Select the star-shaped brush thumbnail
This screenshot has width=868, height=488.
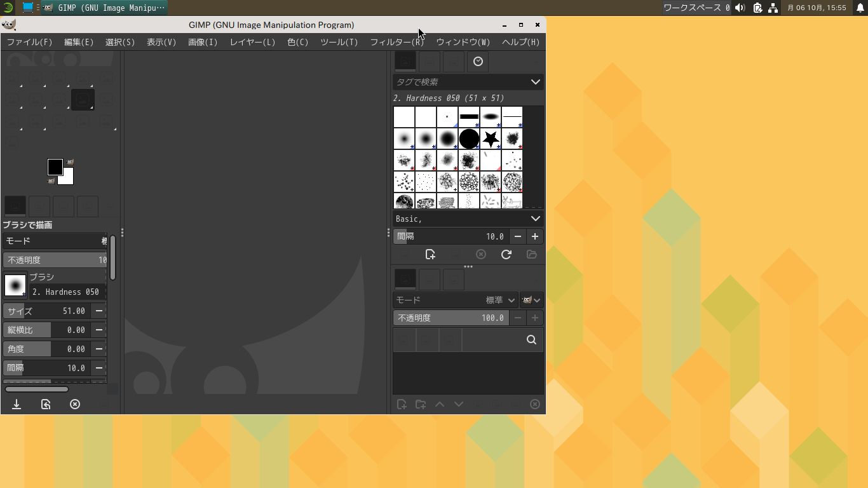coord(491,139)
